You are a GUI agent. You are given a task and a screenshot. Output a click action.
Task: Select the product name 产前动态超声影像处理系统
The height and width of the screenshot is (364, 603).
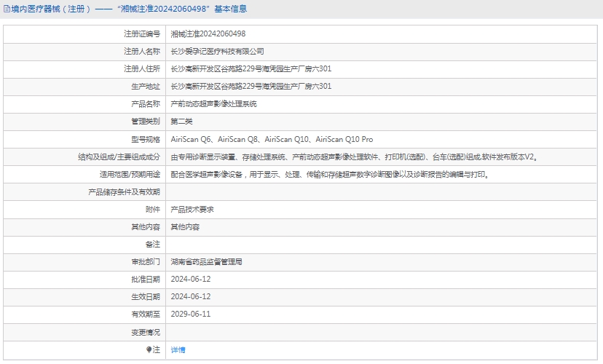click(213, 104)
